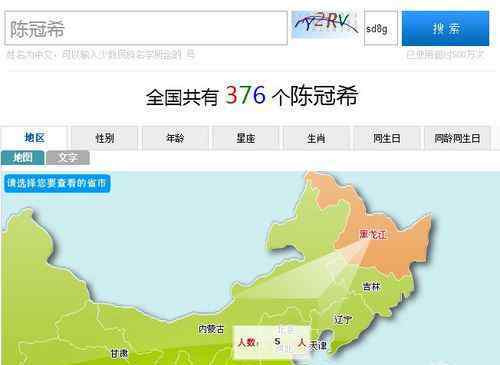This screenshot has width=500, height=365.
Task: Switch to the 生肖 tab
Action: (316, 138)
